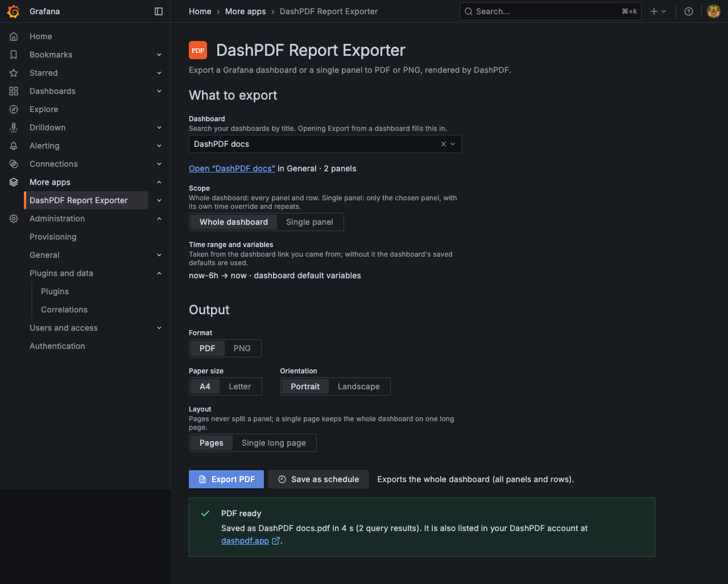Click the external link icon next to dashpdf.app
The width and height of the screenshot is (728, 584).
pos(276,541)
